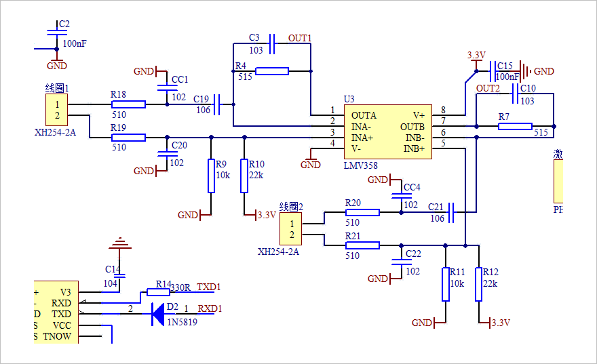The width and height of the screenshot is (597, 364).
Task: Click the 1N5819 diode value text
Action: point(182,322)
